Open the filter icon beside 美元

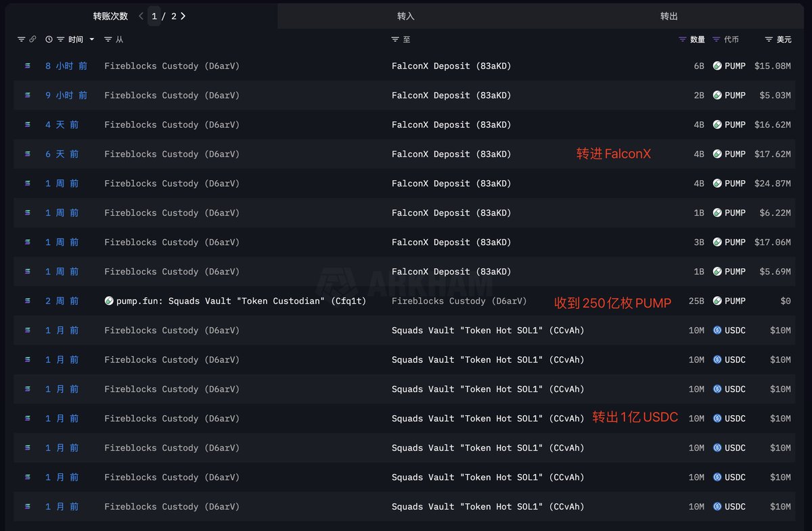(769, 39)
